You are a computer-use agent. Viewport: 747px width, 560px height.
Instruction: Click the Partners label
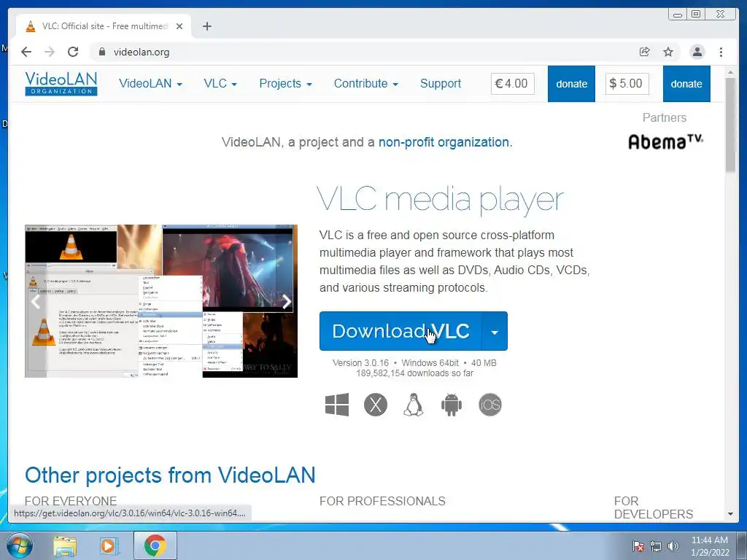(x=664, y=117)
